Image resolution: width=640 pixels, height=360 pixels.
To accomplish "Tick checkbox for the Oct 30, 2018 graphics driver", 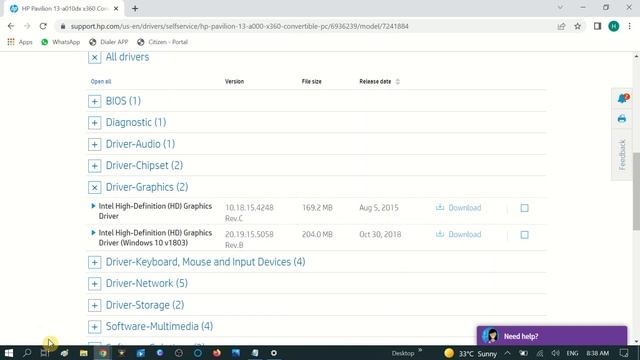I will click(524, 235).
